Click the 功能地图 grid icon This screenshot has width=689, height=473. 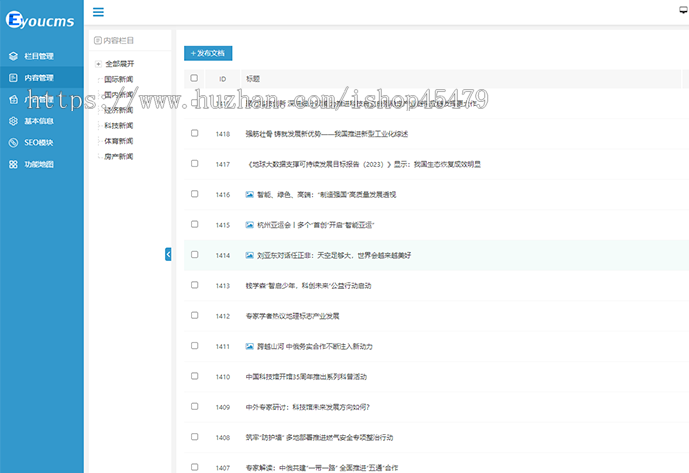coord(13,164)
